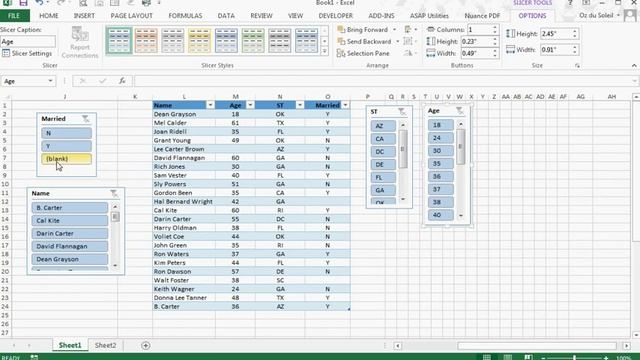
Task: Open the Send Backward dropdown arrow
Action: (398, 42)
